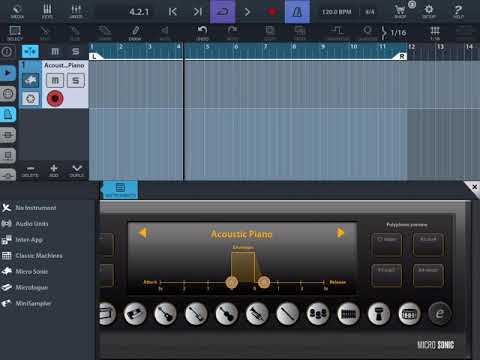Start recording with the transport record button
The image size is (480, 360).
(272, 12)
